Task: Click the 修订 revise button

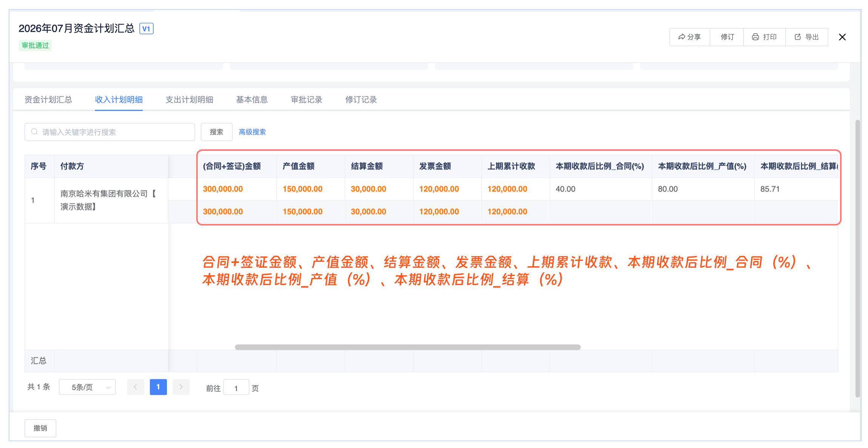Action: click(x=727, y=37)
